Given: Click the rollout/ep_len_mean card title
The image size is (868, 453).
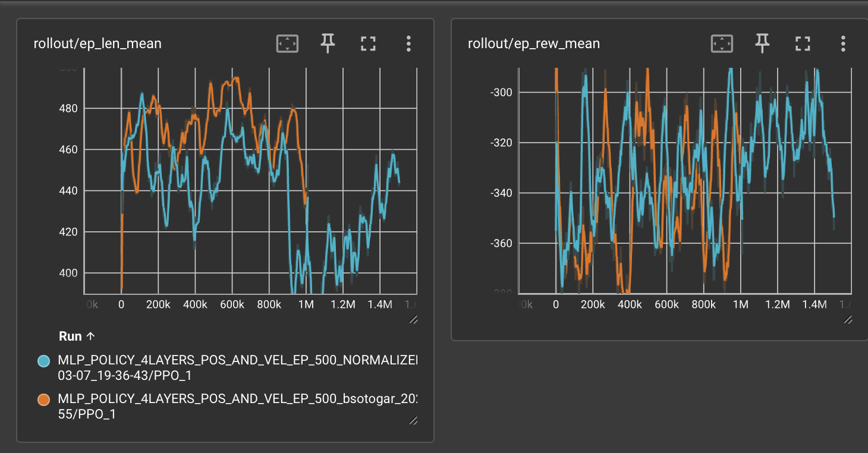Looking at the screenshot, I should tap(98, 43).
